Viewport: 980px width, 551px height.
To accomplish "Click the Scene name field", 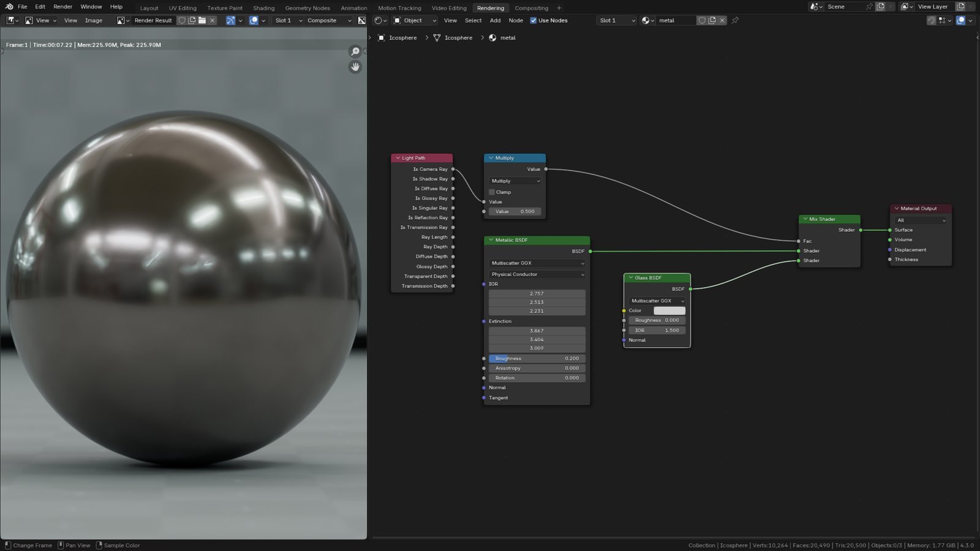I will (x=844, y=7).
